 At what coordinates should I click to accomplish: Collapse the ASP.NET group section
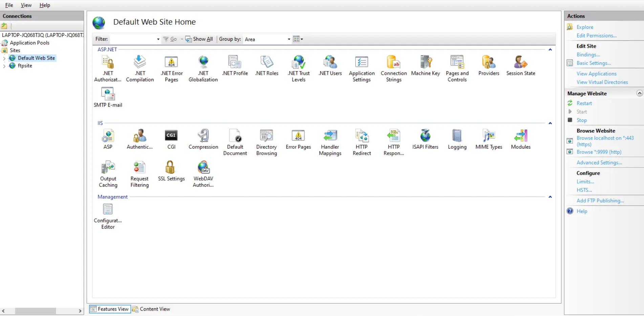pyautogui.click(x=550, y=50)
